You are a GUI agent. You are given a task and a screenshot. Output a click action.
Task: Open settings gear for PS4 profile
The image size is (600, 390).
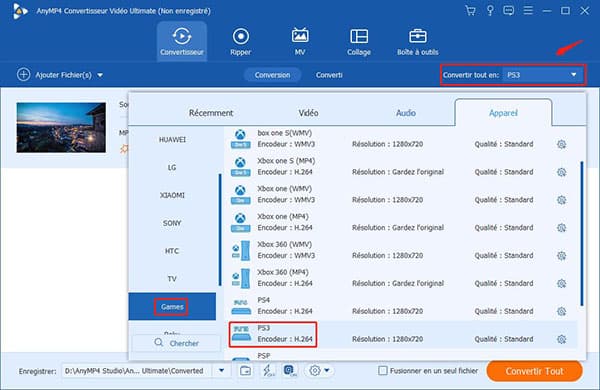[x=561, y=311]
